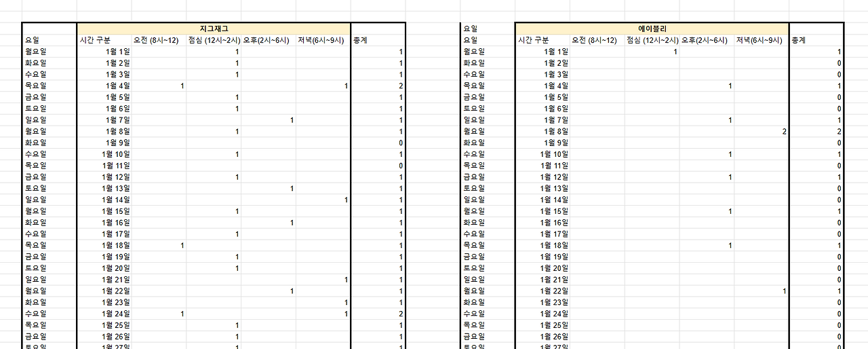Image resolution: width=868 pixels, height=349 pixels.
Task: Click 오후 value 1 on 1월 10일 에이블리
Action: 730,154
